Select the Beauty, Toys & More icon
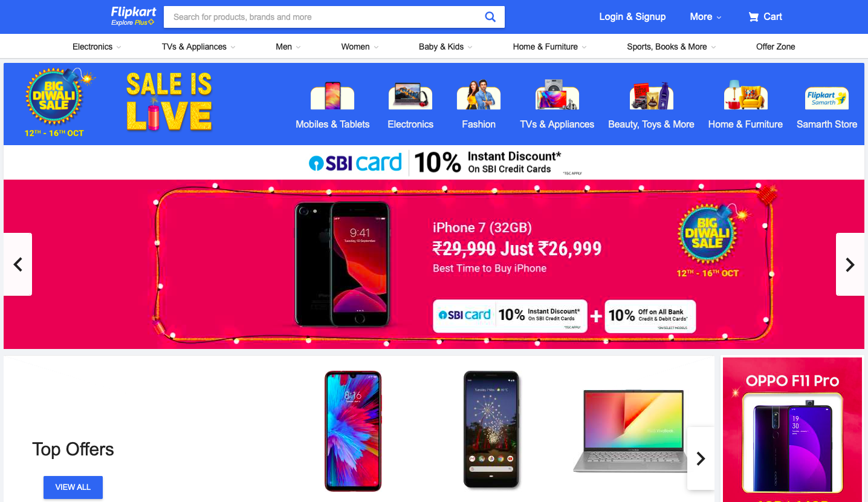 [x=651, y=96]
